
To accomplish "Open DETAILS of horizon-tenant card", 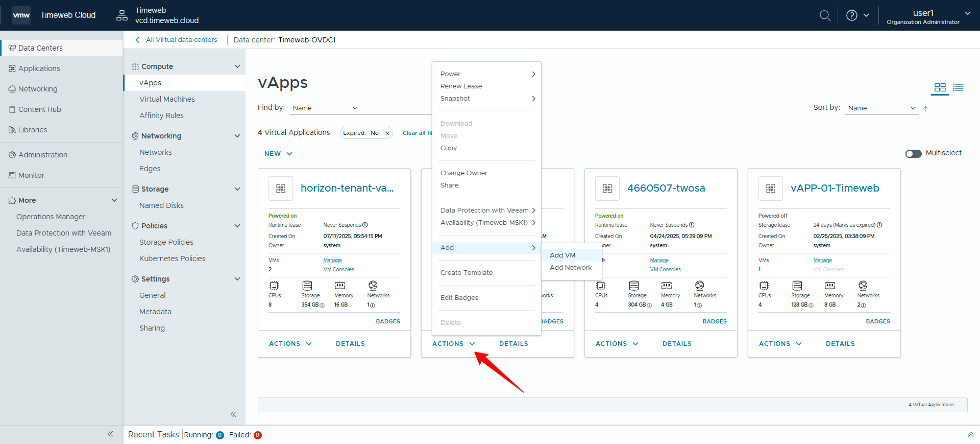I will point(350,344).
